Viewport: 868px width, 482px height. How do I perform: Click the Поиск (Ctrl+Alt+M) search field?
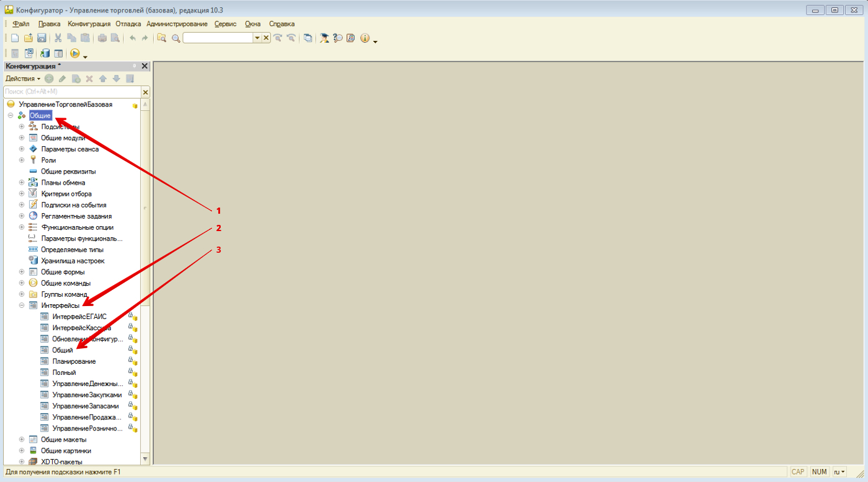(x=71, y=92)
